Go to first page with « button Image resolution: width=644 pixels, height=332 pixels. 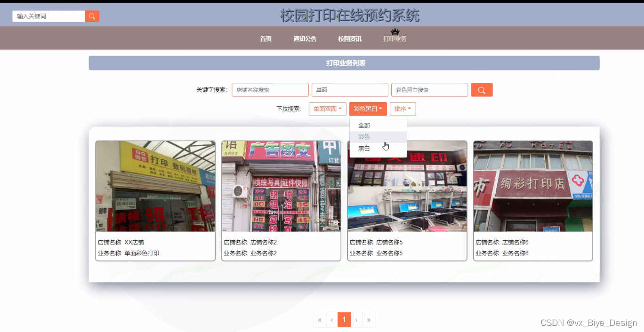point(320,320)
